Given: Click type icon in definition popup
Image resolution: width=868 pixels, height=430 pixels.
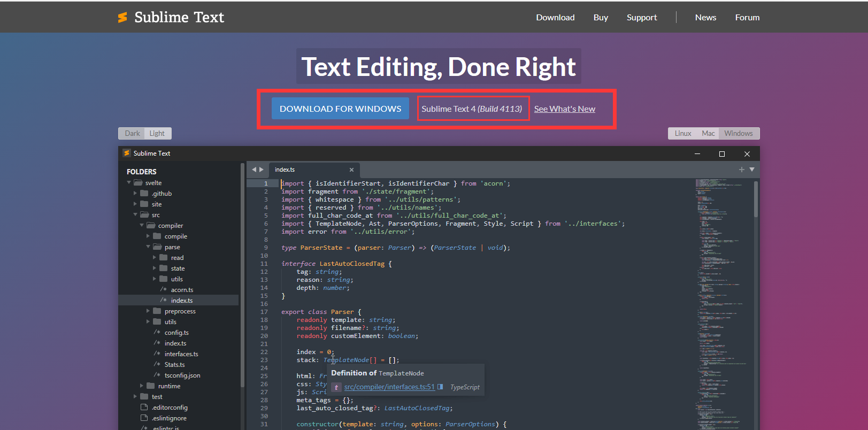Looking at the screenshot, I should pos(336,387).
